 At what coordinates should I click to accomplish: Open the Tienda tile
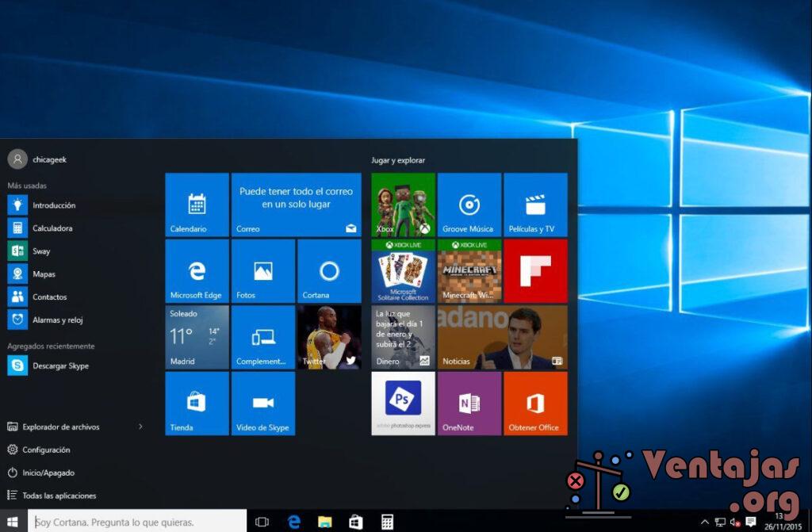tap(196, 403)
